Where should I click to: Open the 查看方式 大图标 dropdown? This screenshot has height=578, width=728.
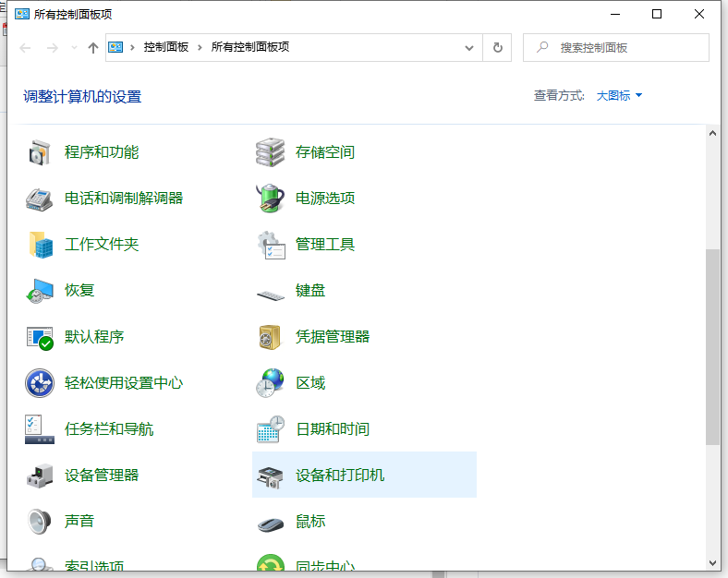[x=619, y=95]
